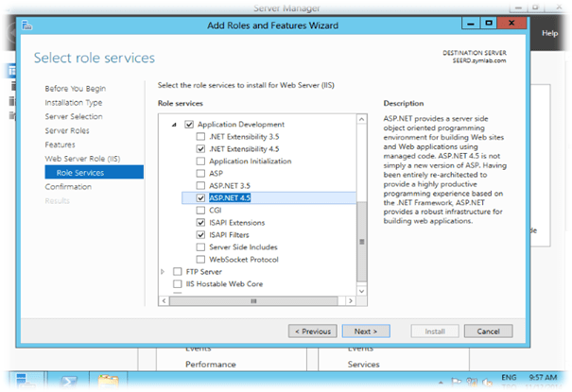Open PowerShell from the taskbar
Screen dimensions: 572x392
[x=69, y=380]
